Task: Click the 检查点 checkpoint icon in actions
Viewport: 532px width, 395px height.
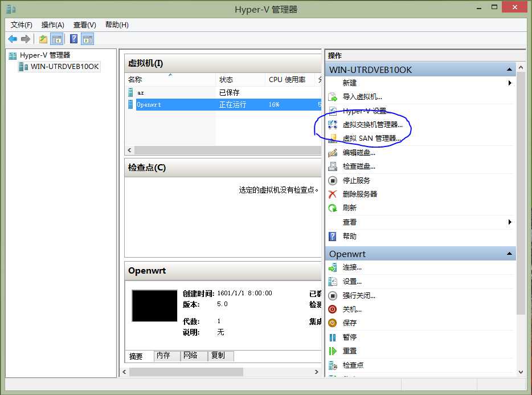Action: pyautogui.click(x=333, y=365)
